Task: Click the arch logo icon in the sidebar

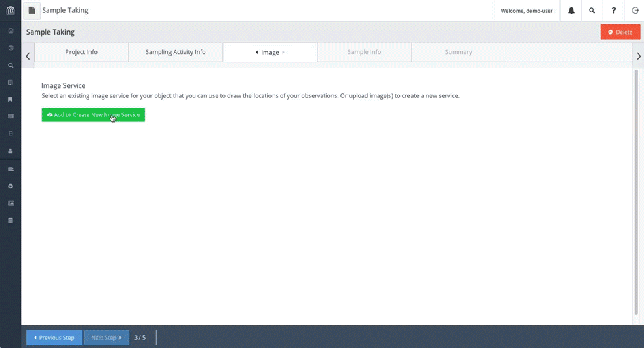Action: click(11, 10)
